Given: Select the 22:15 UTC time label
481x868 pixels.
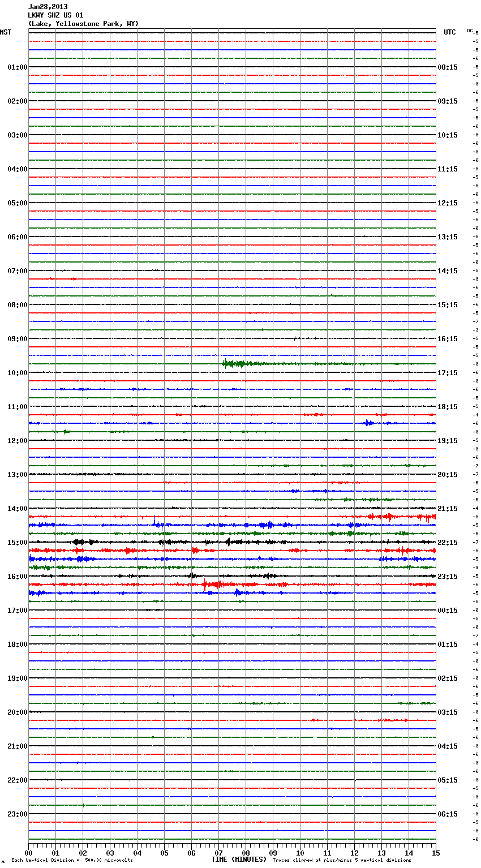Looking at the screenshot, I should (448, 543).
